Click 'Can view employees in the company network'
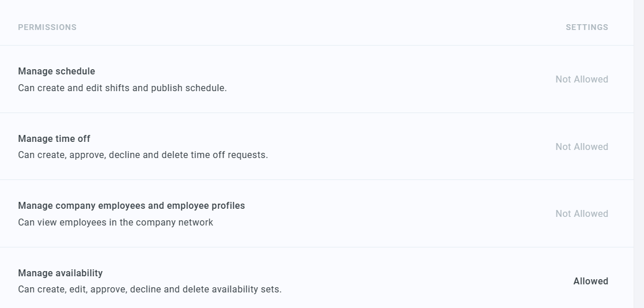644x308 pixels. click(x=115, y=223)
